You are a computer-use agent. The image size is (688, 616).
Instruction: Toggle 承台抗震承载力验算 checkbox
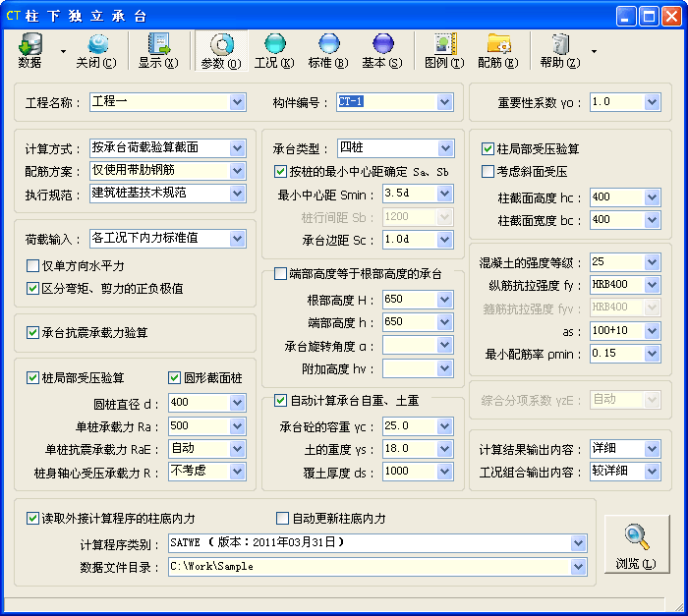32,332
